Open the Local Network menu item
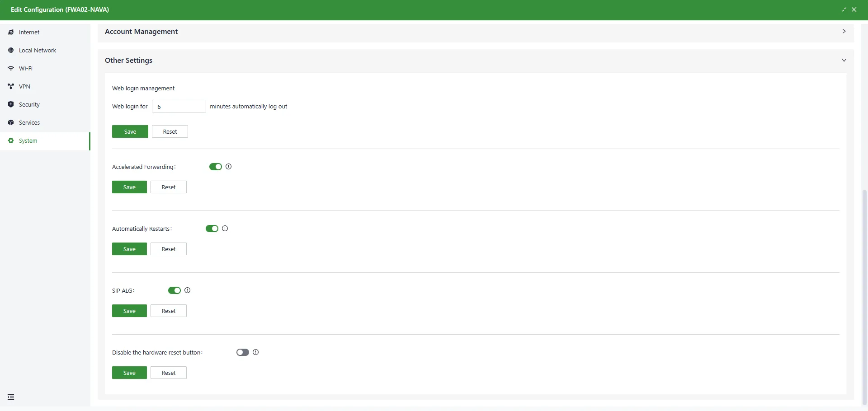Screen dimensions: 868x411 [45, 50]
